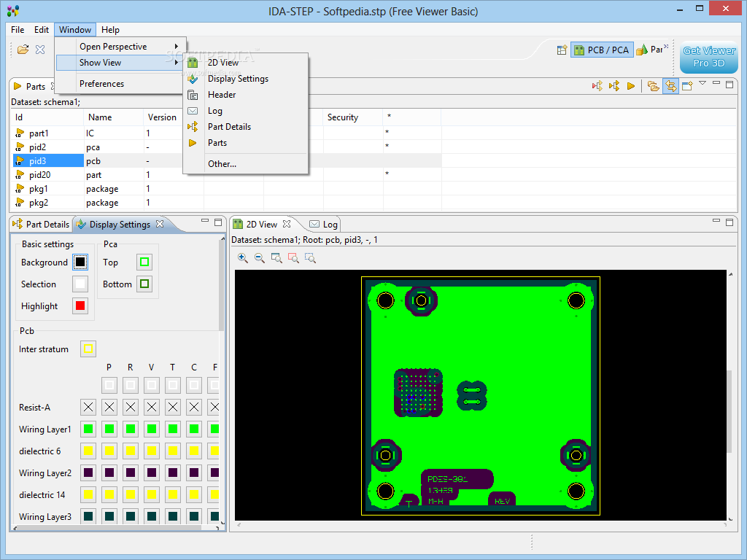The image size is (747, 560).
Task: Click the folder tree icon in Parts toolbar
Action: click(x=654, y=86)
